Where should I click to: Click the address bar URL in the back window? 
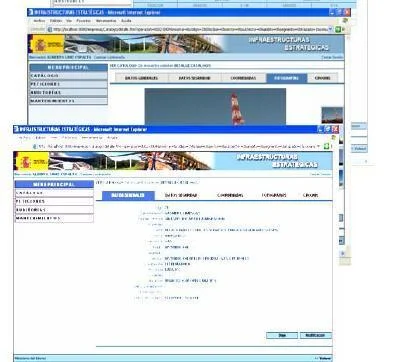190,29
